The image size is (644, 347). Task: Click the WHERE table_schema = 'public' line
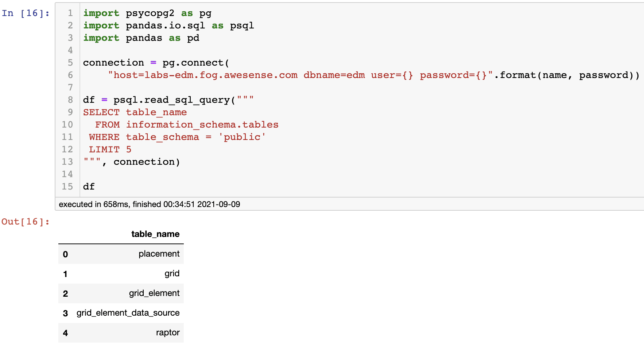pos(177,137)
